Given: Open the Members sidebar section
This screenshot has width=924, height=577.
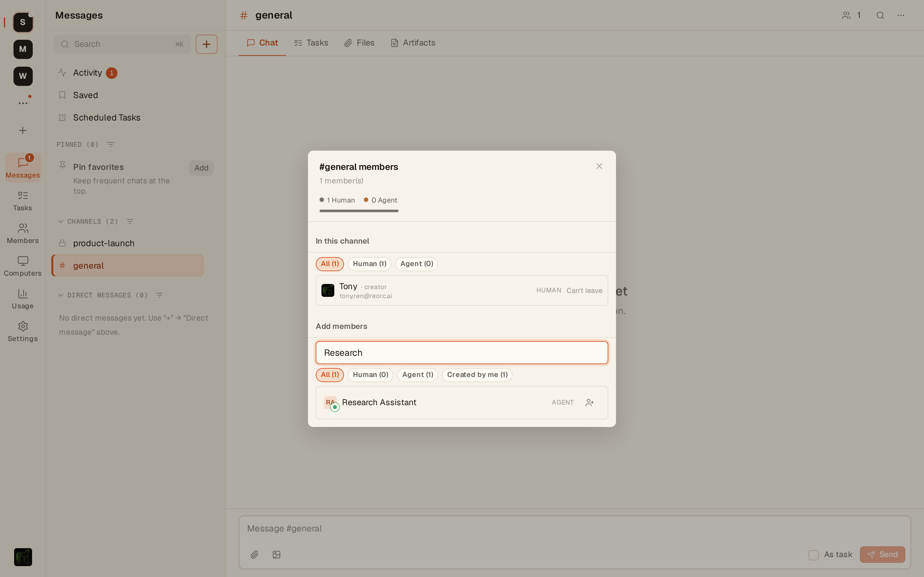Looking at the screenshot, I should pos(22,234).
